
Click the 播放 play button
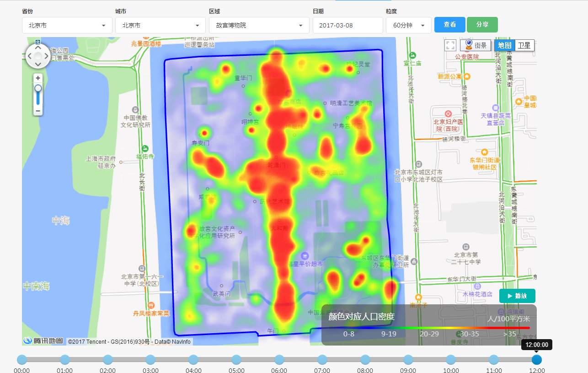coord(517,296)
